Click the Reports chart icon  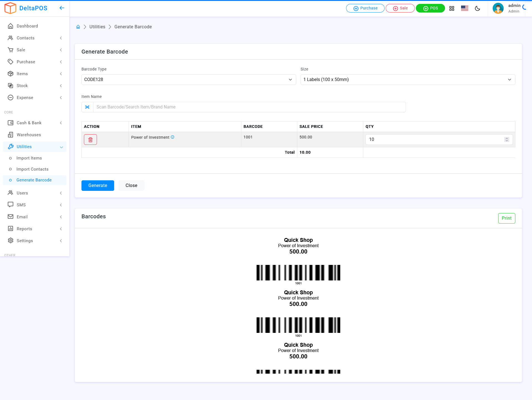click(11, 229)
